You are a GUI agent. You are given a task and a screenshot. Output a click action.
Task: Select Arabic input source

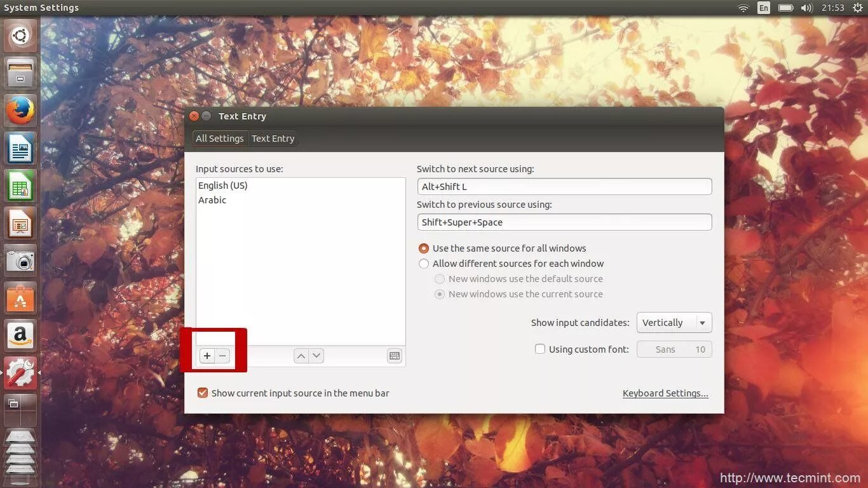(301, 200)
